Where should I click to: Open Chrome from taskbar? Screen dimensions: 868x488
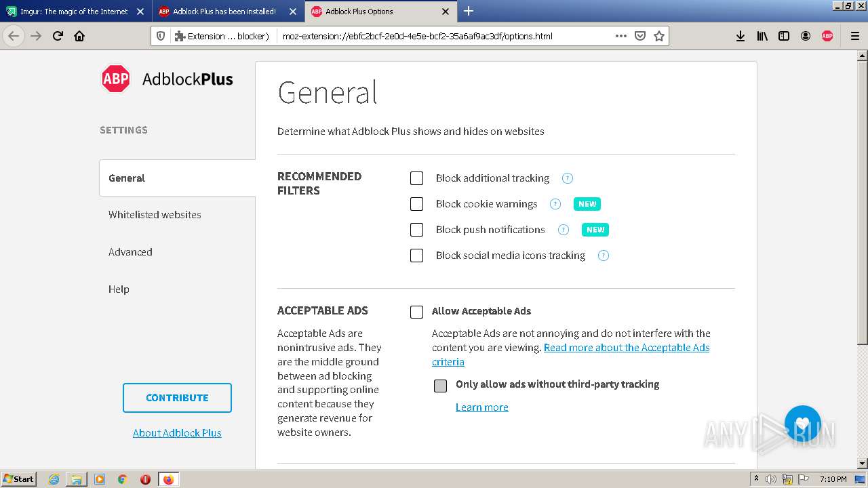122,479
